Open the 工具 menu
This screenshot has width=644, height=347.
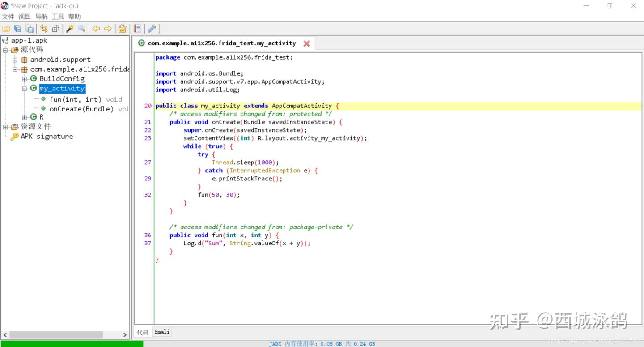58,17
